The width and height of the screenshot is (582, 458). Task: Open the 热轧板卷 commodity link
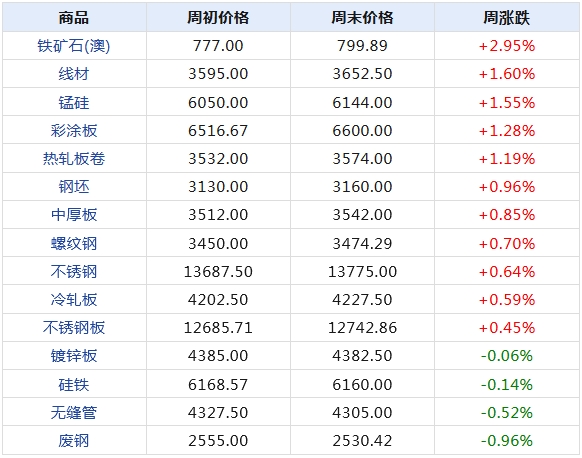pyautogui.click(x=74, y=158)
